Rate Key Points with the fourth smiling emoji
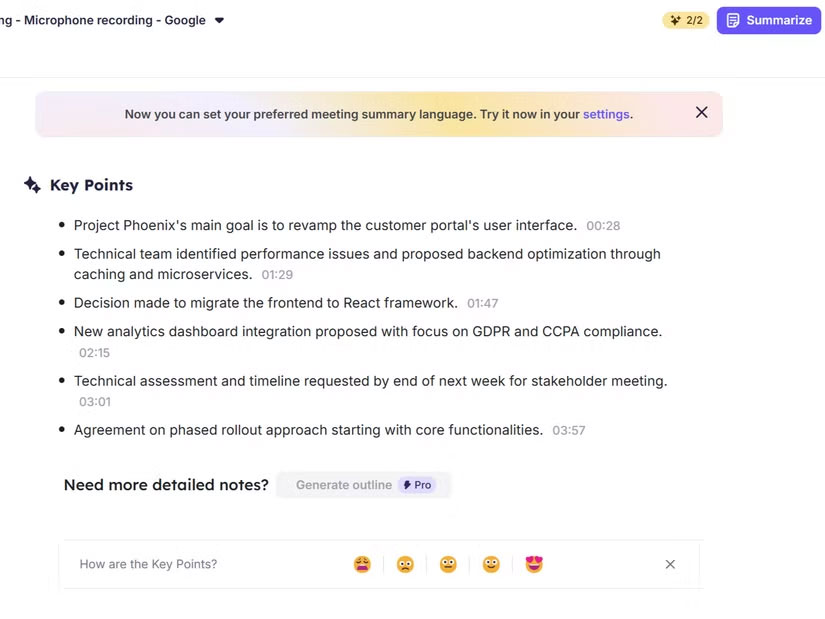Image resolution: width=825 pixels, height=619 pixels. tap(491, 564)
